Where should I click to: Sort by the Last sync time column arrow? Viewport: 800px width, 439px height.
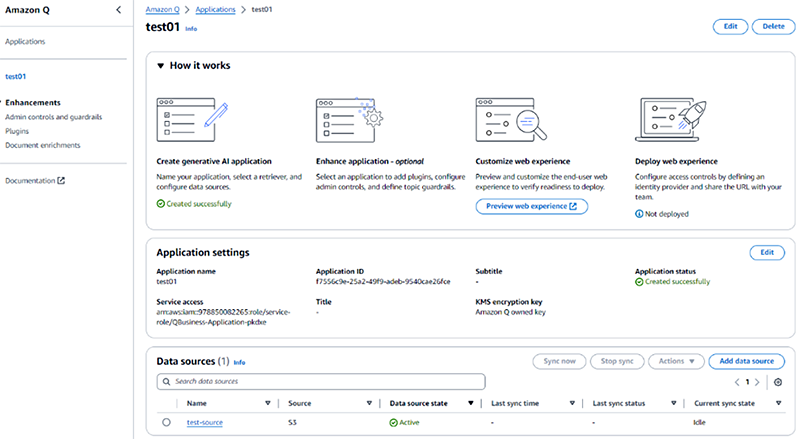[x=572, y=403]
